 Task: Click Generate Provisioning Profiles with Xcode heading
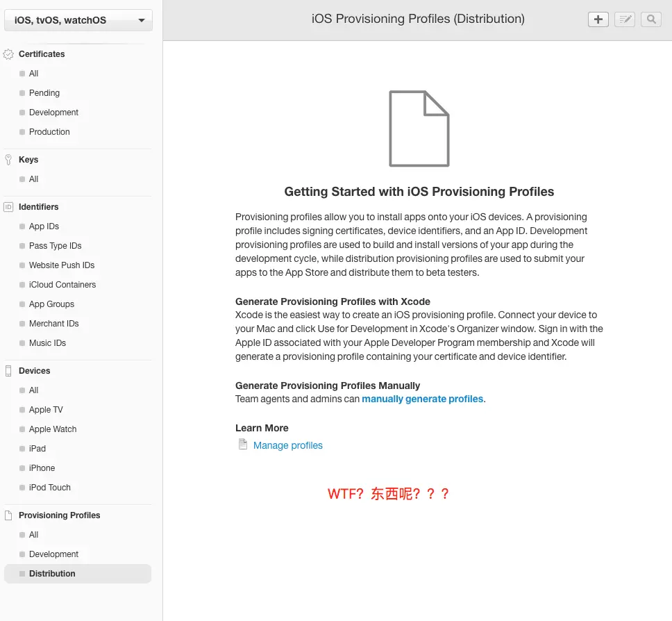tap(333, 301)
